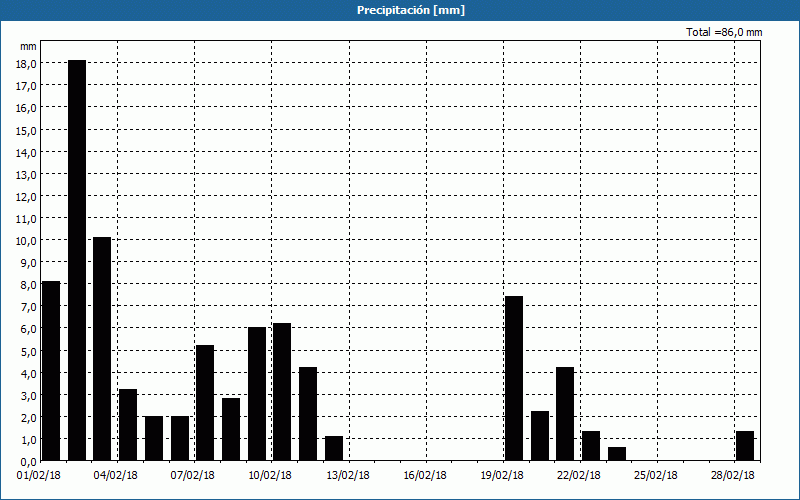Select the '16,0' y-axis label
The width and height of the screenshot is (800, 500).
[x=26, y=108]
